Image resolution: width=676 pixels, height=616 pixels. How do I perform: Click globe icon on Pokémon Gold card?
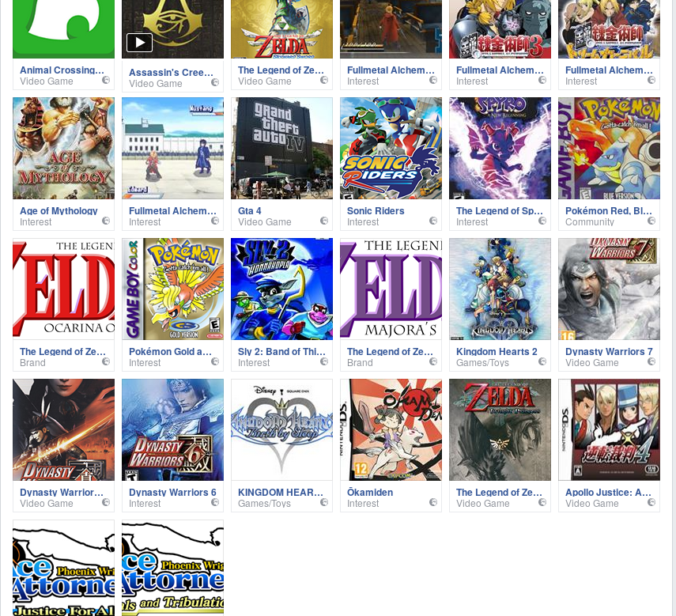pos(215,361)
